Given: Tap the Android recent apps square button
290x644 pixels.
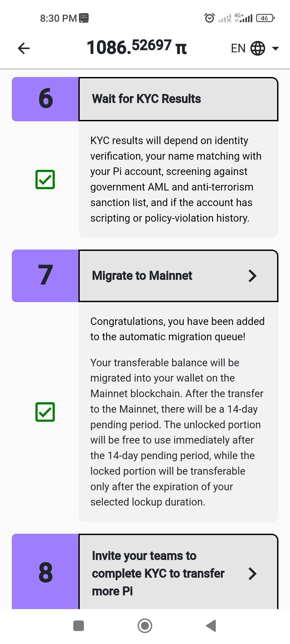Looking at the screenshot, I should 79,626.
